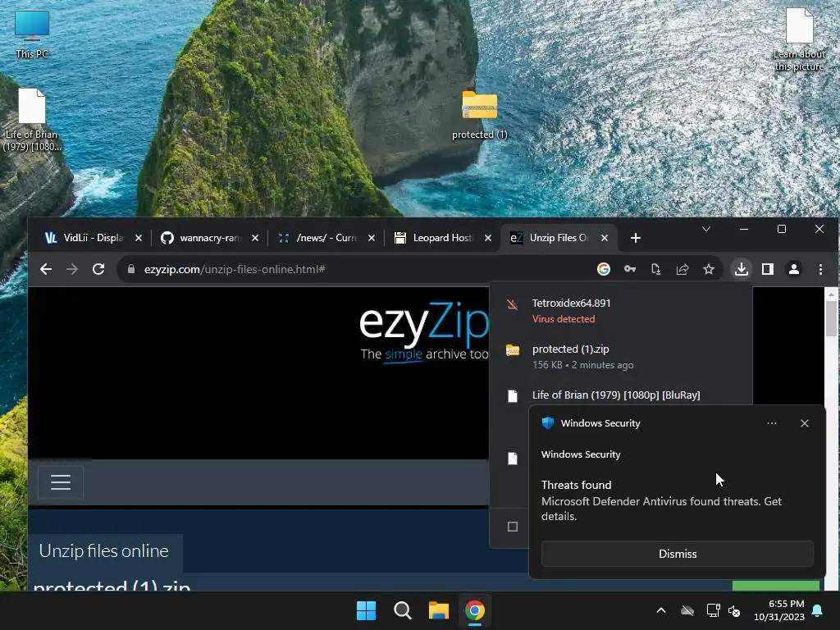Share this page
This screenshot has height=630, width=840.
coord(682,269)
